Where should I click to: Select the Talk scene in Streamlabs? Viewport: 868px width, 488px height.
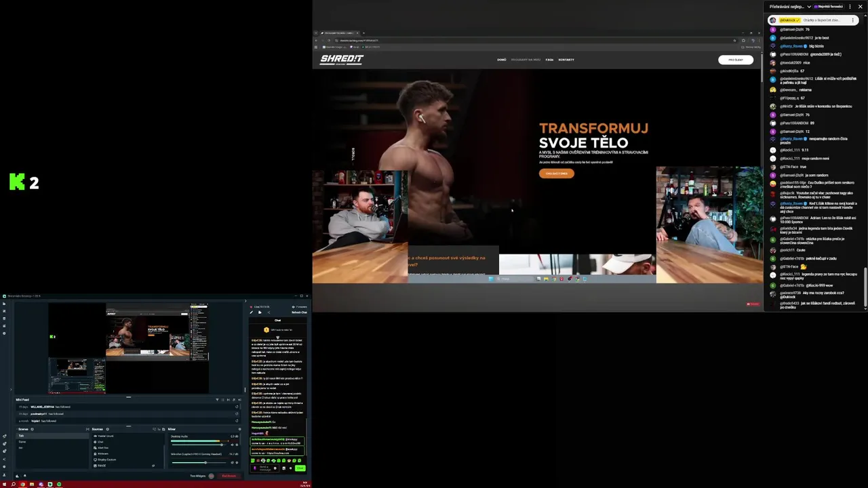click(x=52, y=436)
